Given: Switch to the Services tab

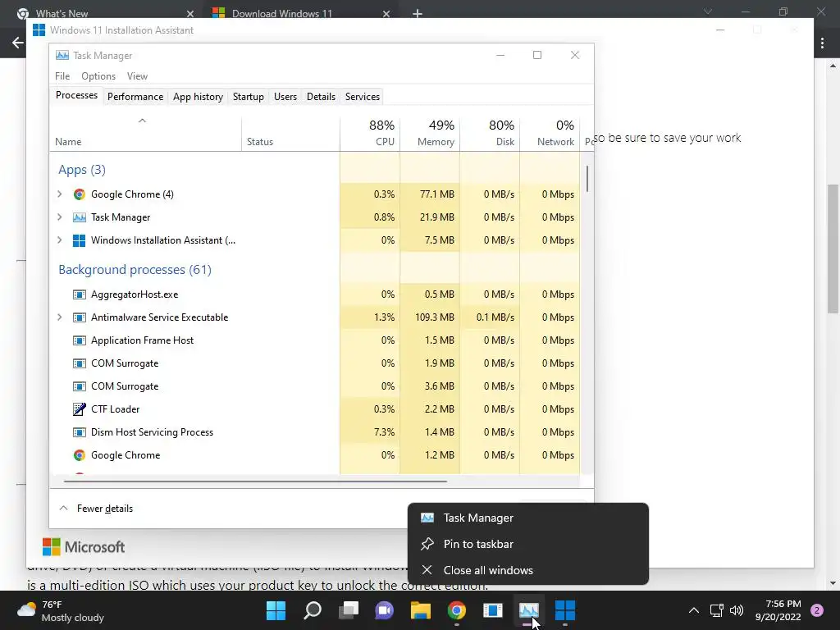Looking at the screenshot, I should point(362,97).
